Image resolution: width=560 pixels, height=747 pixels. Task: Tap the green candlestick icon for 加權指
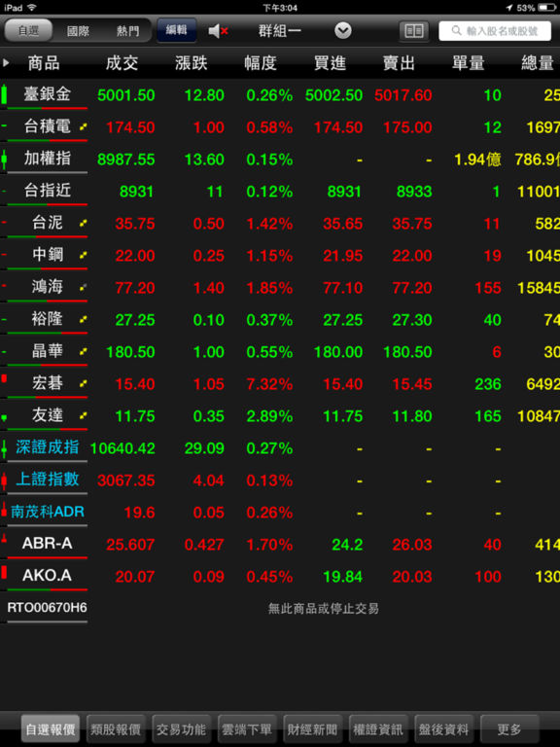(x=4, y=159)
